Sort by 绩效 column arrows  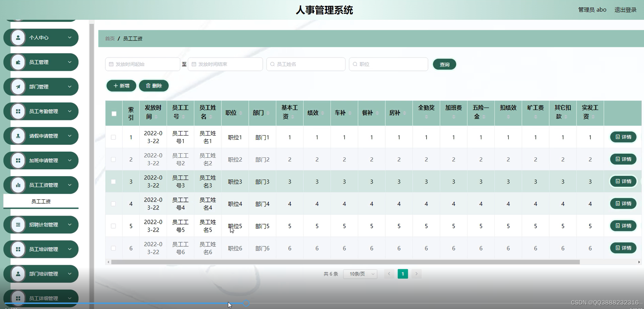click(323, 113)
